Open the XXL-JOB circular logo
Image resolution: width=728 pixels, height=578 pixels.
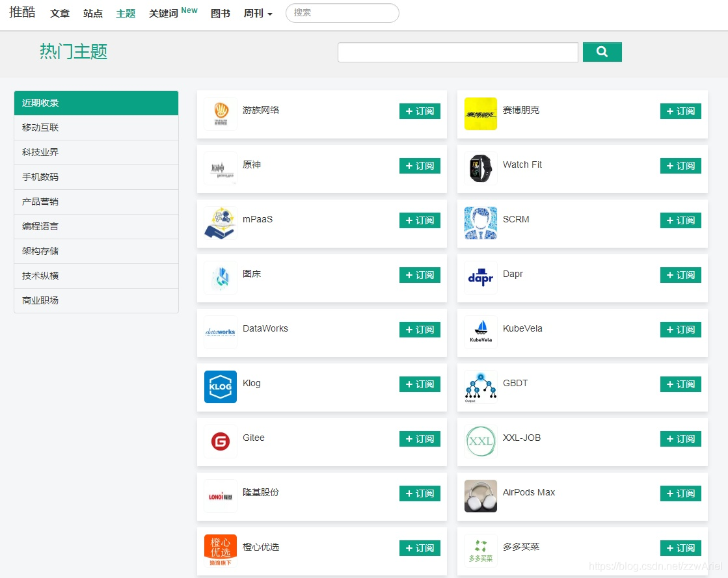click(481, 441)
